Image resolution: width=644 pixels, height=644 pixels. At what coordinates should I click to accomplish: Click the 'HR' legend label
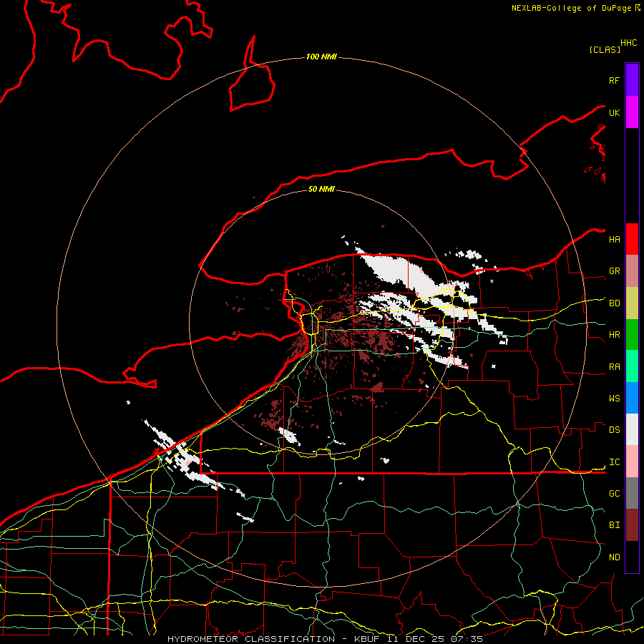(614, 335)
